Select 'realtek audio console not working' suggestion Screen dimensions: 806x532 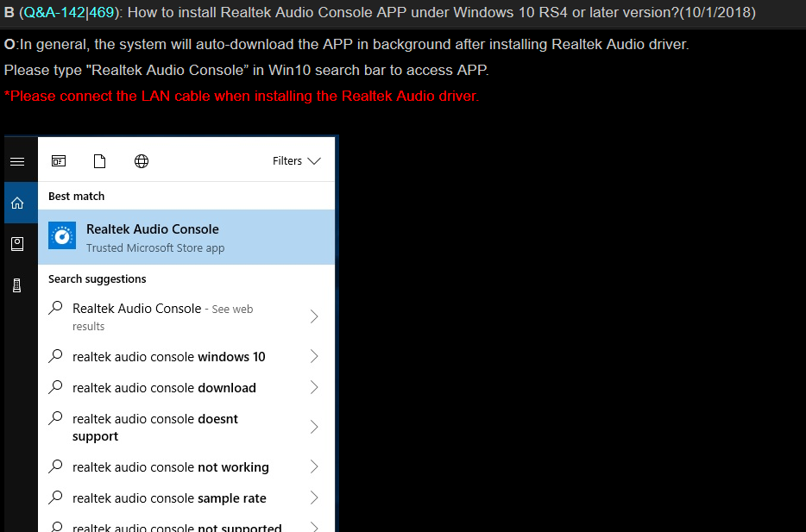coord(186,466)
